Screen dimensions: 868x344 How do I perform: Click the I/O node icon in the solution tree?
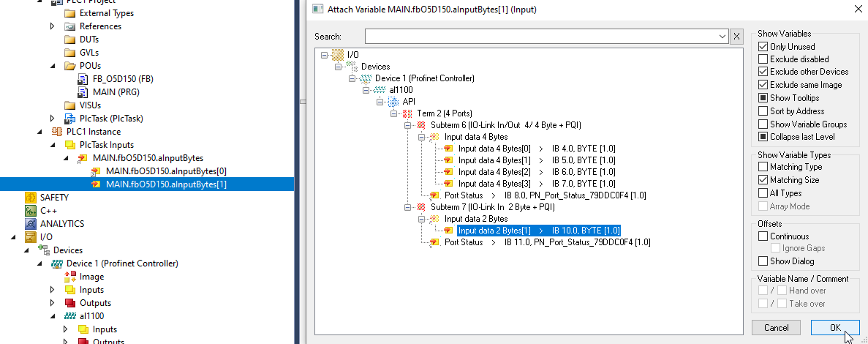click(31, 237)
